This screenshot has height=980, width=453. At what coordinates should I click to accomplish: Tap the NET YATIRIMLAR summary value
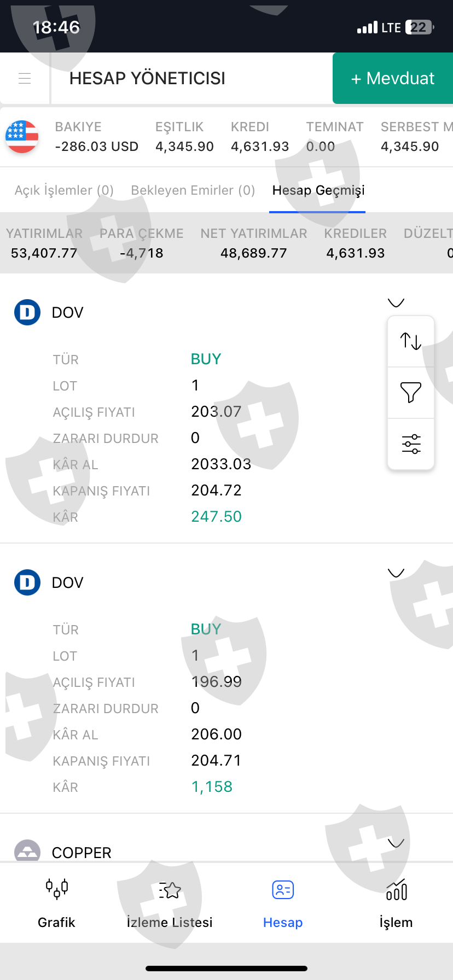click(x=254, y=253)
